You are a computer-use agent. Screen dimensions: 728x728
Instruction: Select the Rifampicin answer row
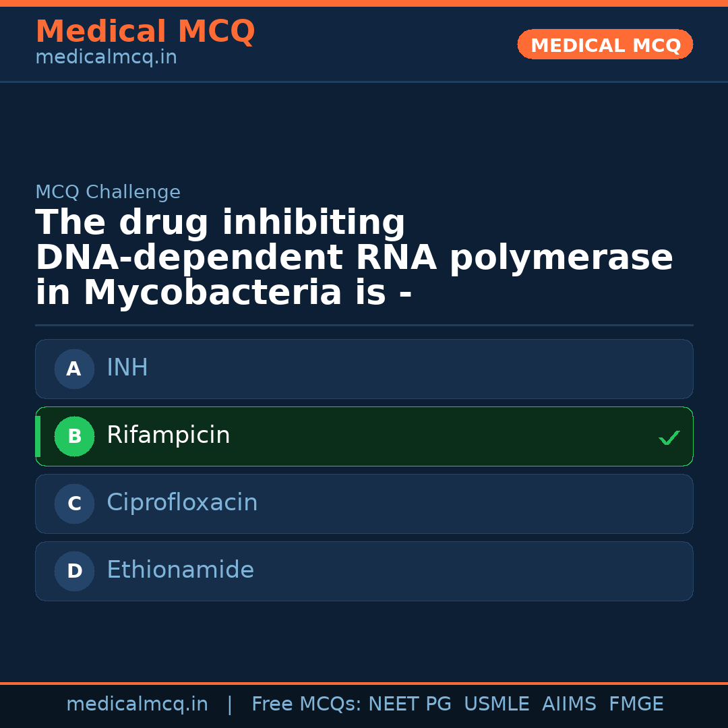pyautogui.click(x=364, y=436)
